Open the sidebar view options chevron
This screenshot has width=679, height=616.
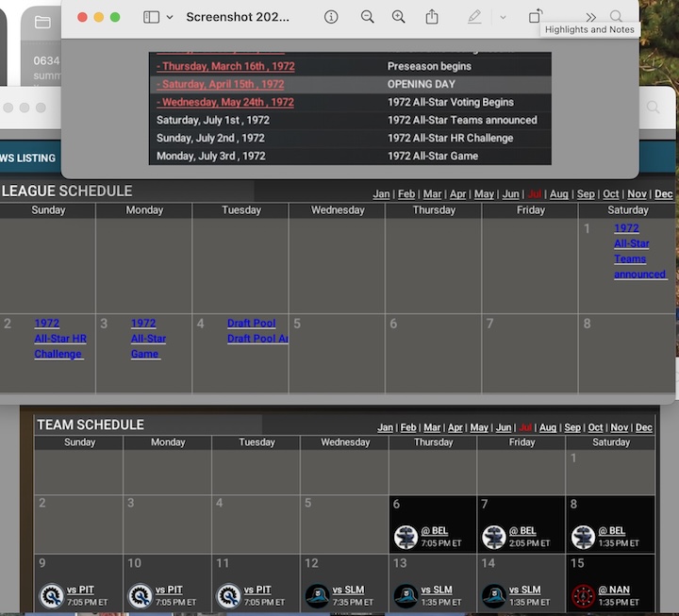click(170, 17)
